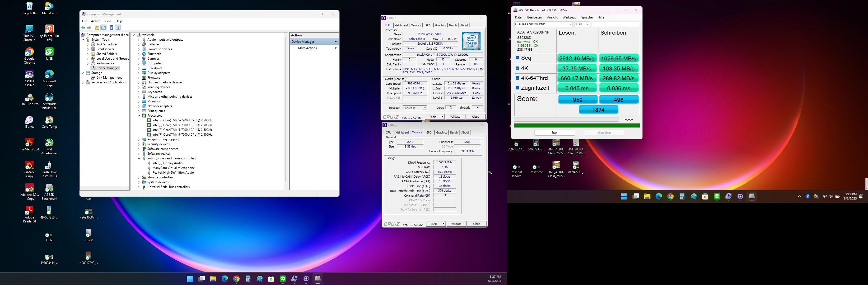Image resolution: width=868 pixels, height=285 pixels.
Task: Click the Help icon in Computer Management toolbar
Action: click(x=111, y=28)
